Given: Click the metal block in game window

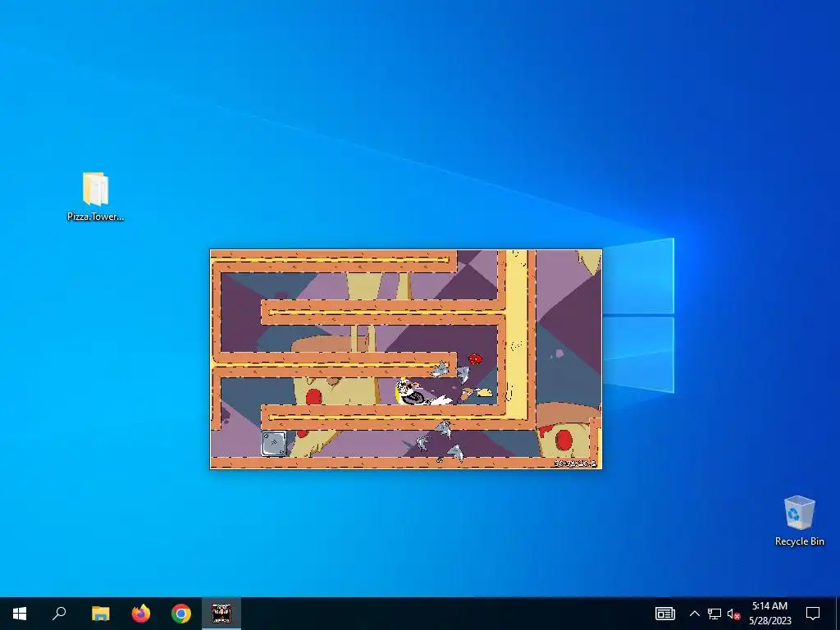Looking at the screenshot, I should (274, 444).
